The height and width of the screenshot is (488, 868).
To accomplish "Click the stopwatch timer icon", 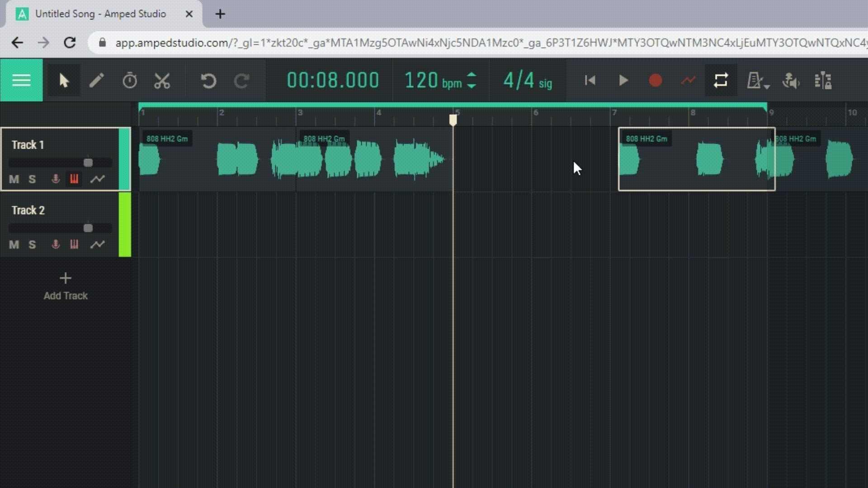I will tap(130, 80).
